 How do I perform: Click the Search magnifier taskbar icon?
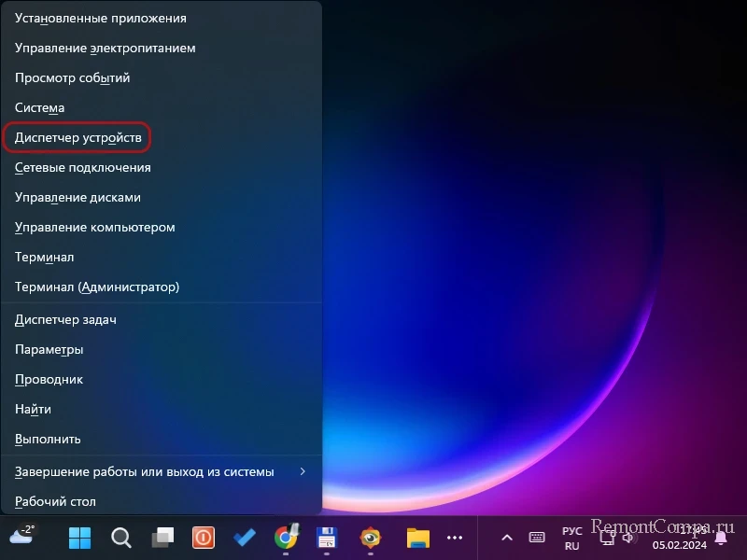click(x=121, y=538)
